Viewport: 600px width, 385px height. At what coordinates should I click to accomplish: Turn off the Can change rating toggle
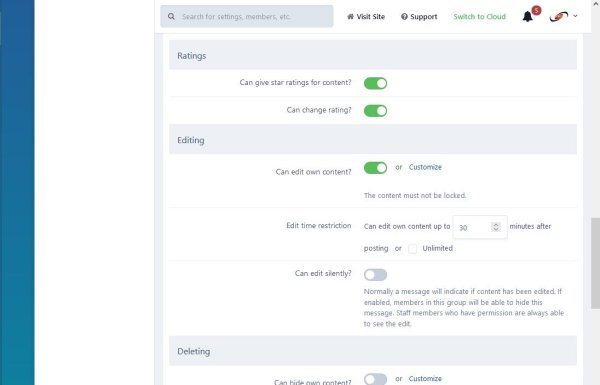coord(375,111)
